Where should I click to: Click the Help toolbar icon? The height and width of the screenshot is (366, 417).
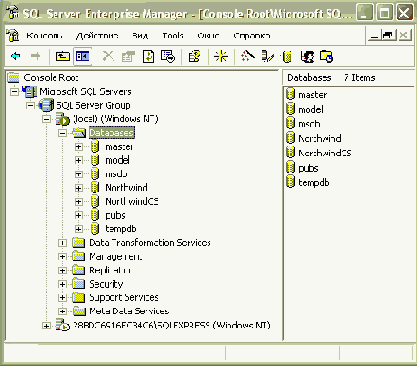195,56
